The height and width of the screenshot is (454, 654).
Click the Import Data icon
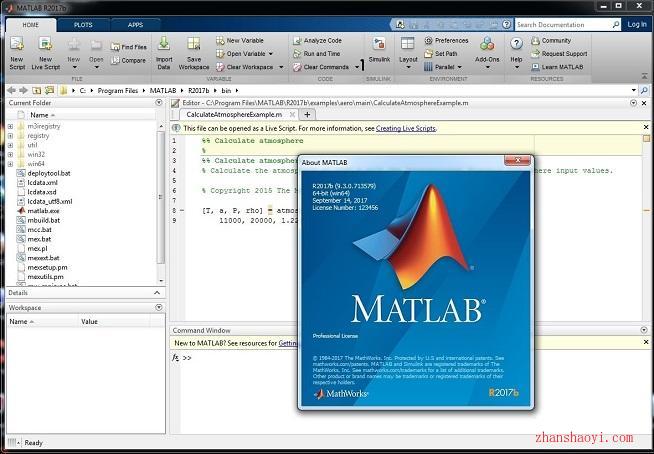(164, 43)
